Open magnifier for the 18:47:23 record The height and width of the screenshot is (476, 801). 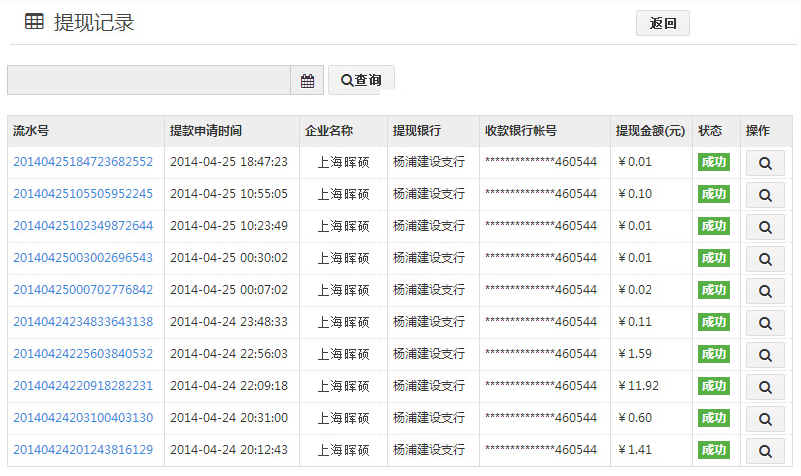(765, 162)
